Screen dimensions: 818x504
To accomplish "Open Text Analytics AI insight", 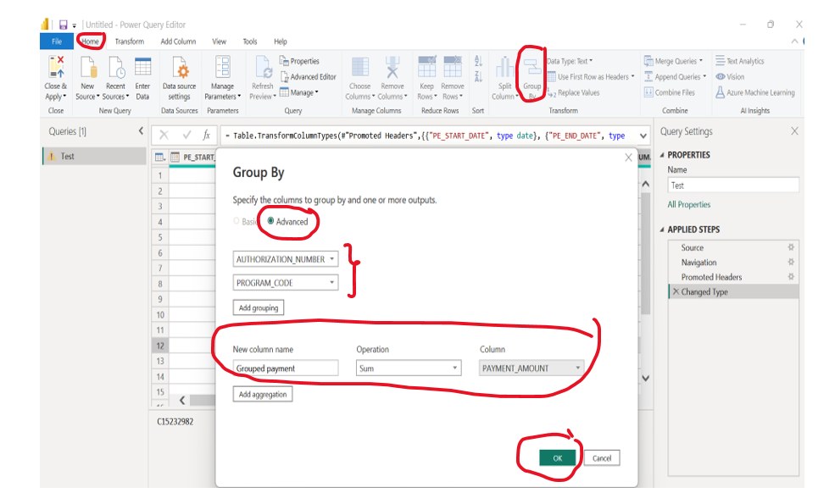I will (740, 61).
